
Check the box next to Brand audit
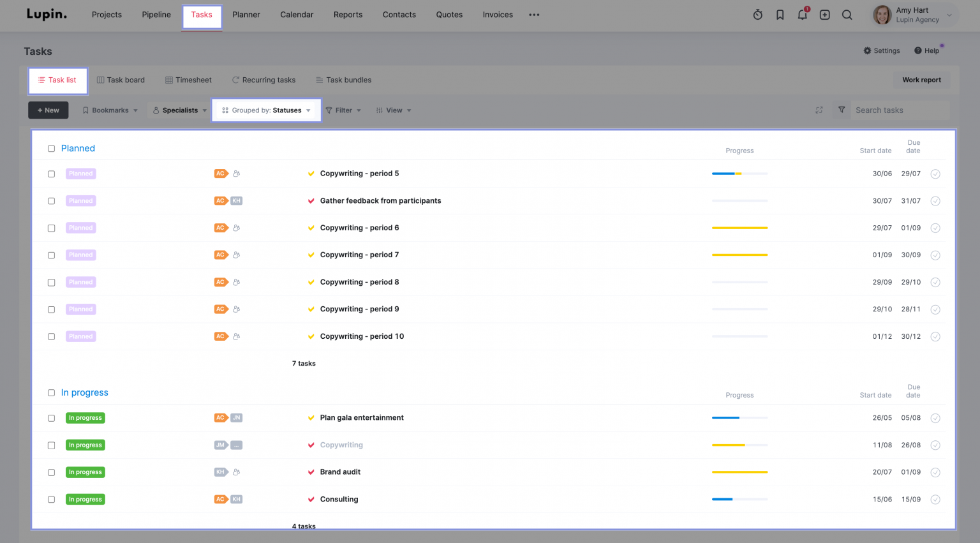51,472
